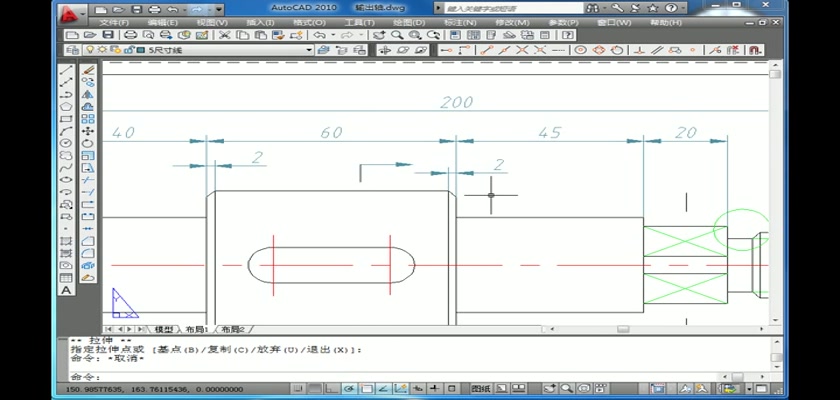Click the Snap to Perpendicular icon

click(x=639, y=50)
